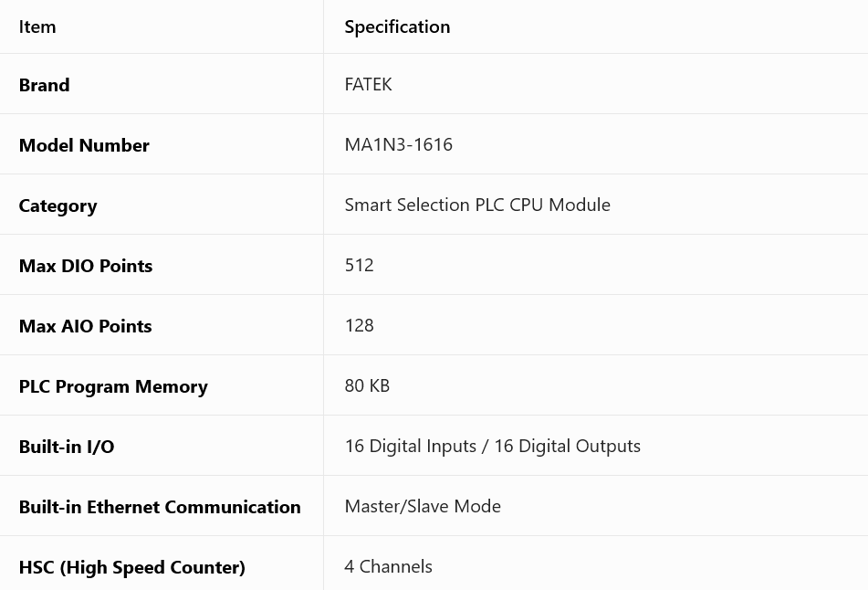The image size is (868, 590).
Task: Click the 128 AIO points value
Action: click(360, 325)
